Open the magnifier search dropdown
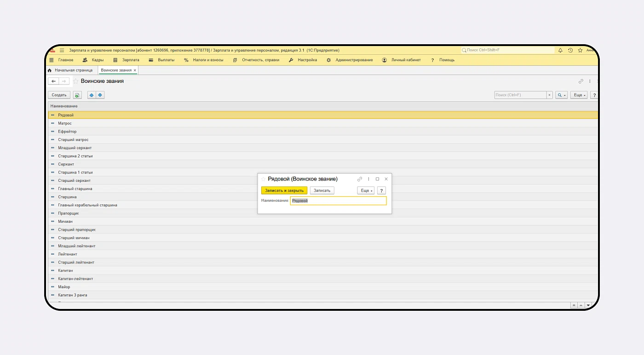Screen dimensions: 644x355 (x=561, y=95)
